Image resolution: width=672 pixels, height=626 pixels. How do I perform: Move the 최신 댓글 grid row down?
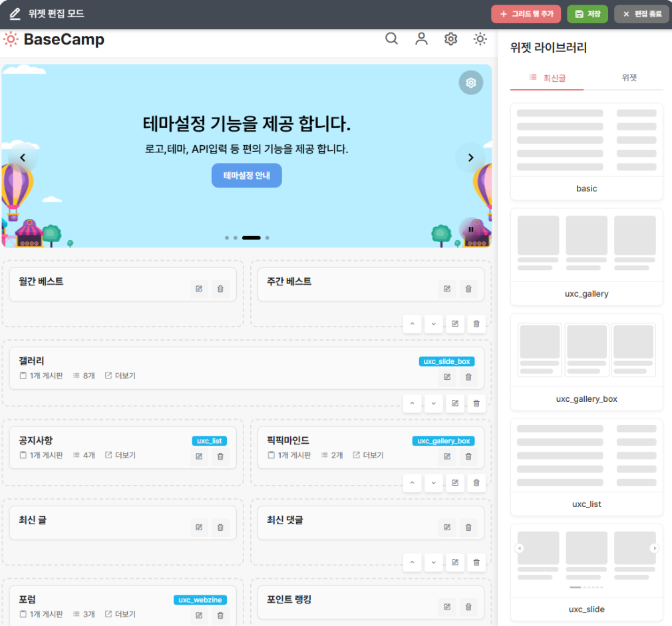pyautogui.click(x=433, y=563)
